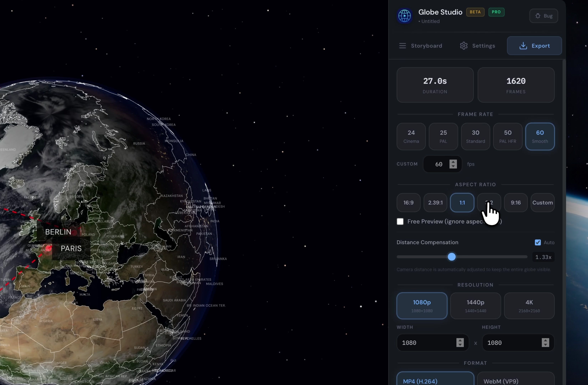Click the Distance Compensation slider handle

pos(452,257)
